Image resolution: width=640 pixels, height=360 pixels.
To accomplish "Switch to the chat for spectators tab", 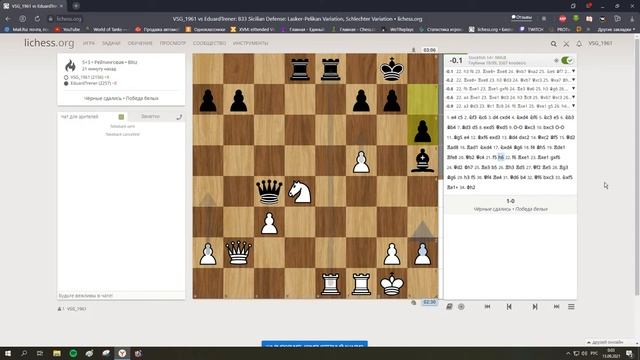I will click(80, 117).
